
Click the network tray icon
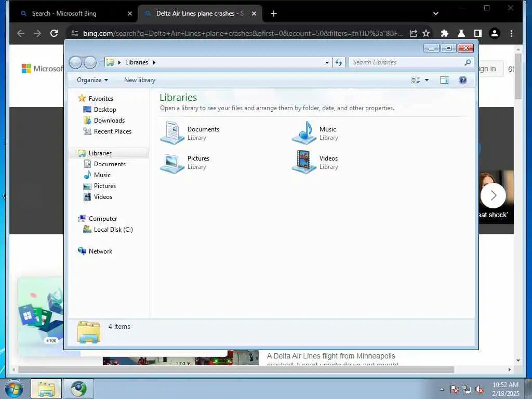pyautogui.click(x=467, y=390)
